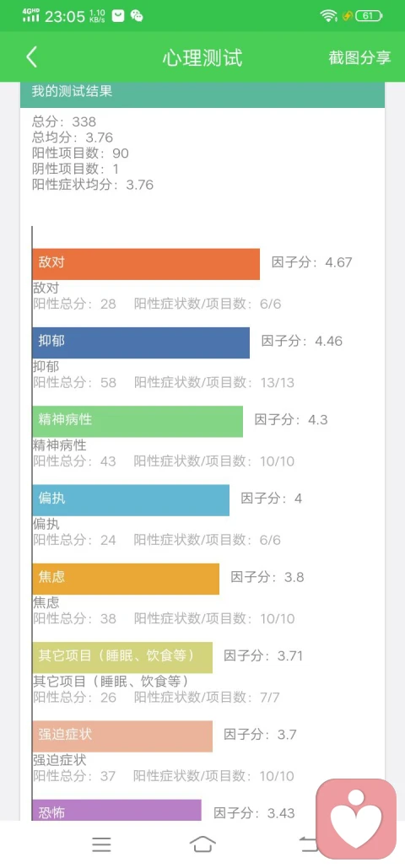Tap the back arrow in header
Viewport: 405px width, 868px height.
pos(32,57)
